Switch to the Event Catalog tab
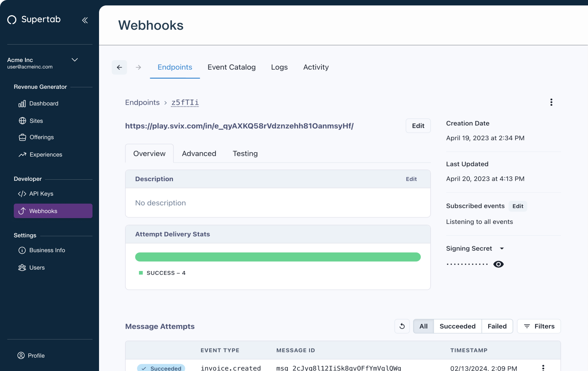 pyautogui.click(x=231, y=67)
